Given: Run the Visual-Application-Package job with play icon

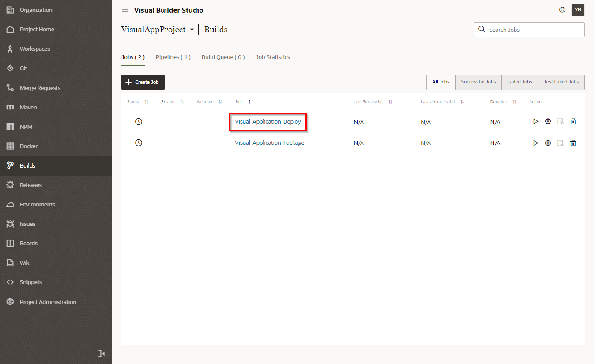Looking at the screenshot, I should pyautogui.click(x=535, y=143).
